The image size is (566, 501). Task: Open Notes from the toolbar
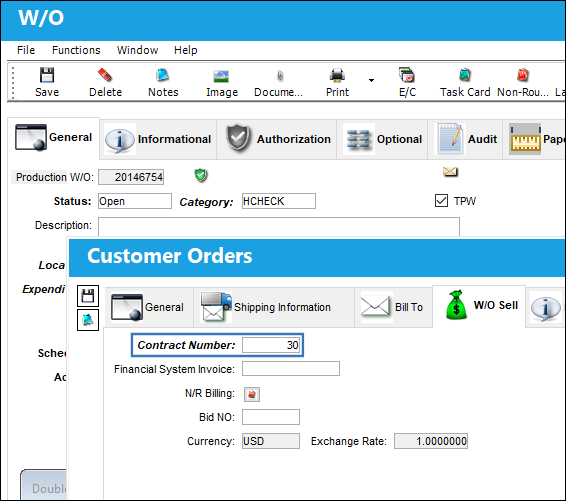[163, 75]
